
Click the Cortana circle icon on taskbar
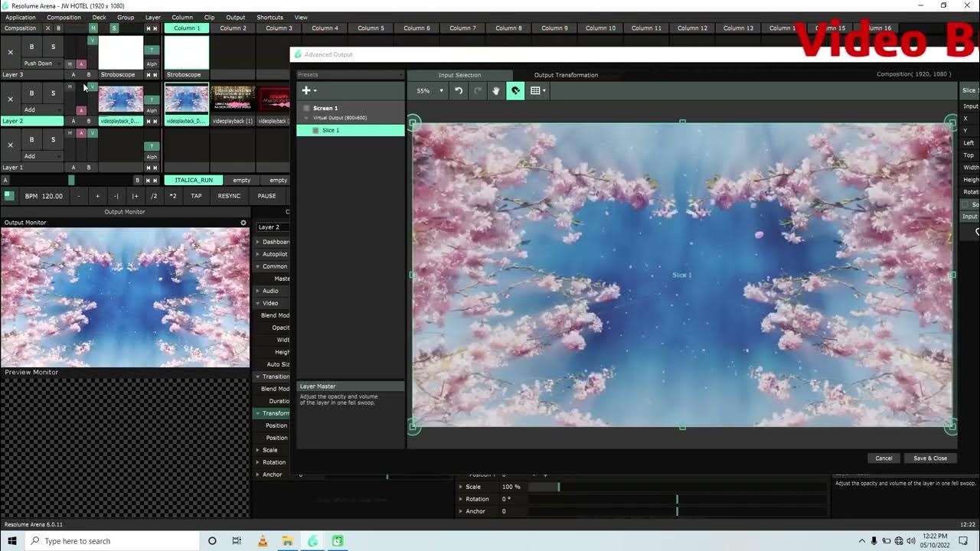pos(212,541)
